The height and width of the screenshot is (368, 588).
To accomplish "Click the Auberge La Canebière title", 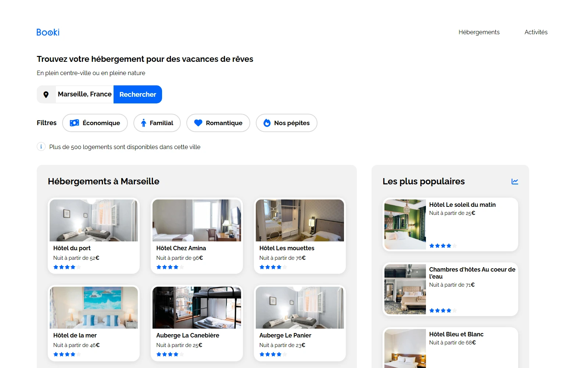I will [x=188, y=336].
